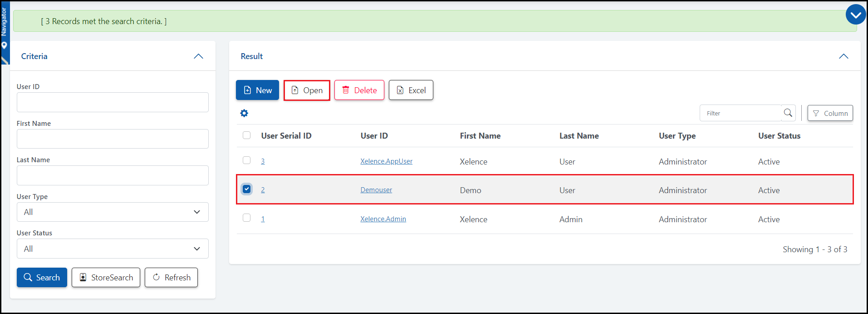
Task: Click the round blue chevron-down button
Action: coord(856,15)
